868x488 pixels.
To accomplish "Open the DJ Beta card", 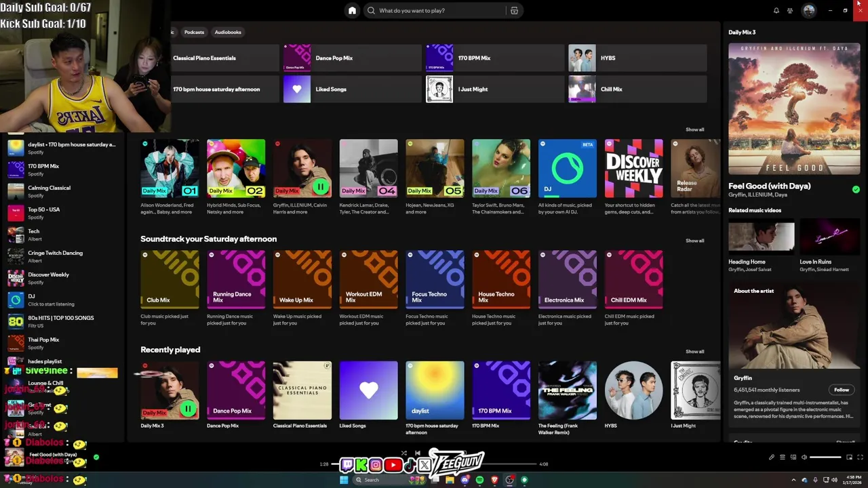I will [x=568, y=177].
